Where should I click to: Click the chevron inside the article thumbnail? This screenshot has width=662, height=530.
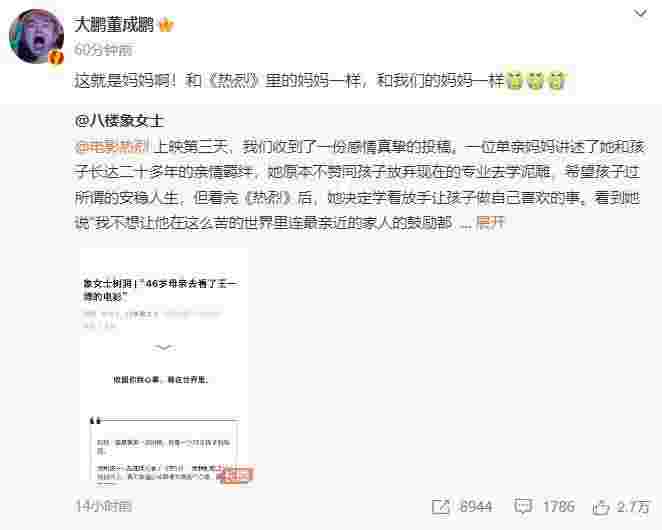click(x=164, y=348)
